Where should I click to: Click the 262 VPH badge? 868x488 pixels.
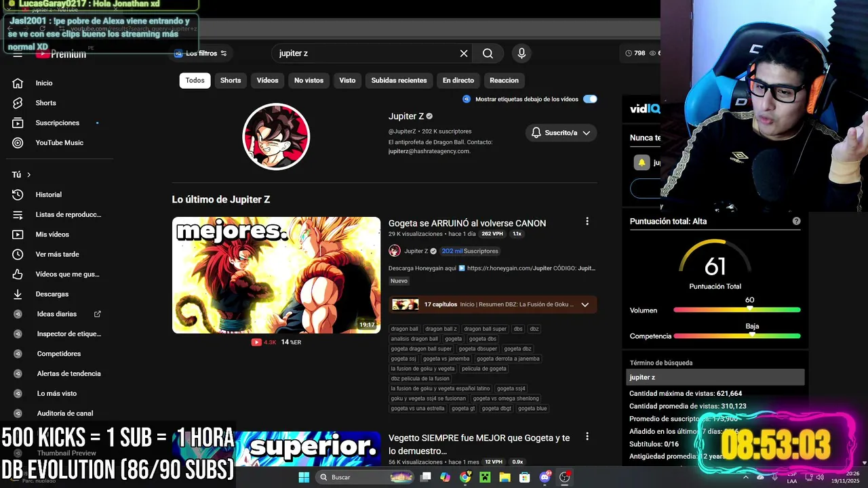point(492,234)
